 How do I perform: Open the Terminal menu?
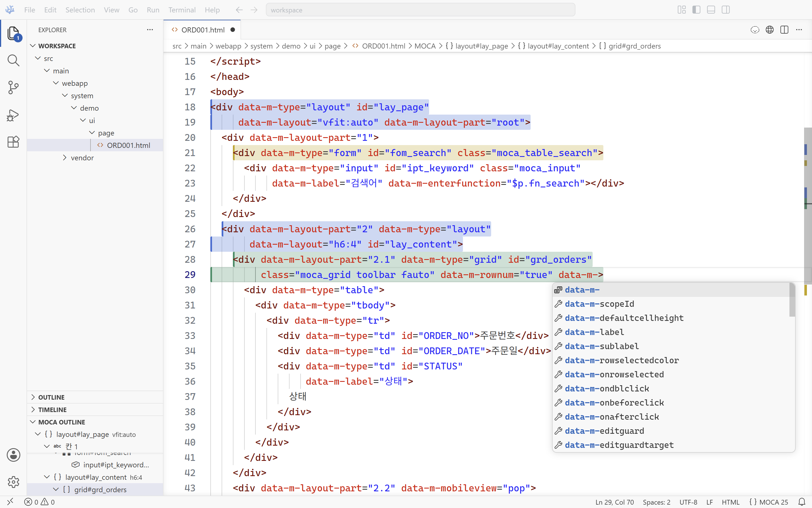[x=182, y=10]
